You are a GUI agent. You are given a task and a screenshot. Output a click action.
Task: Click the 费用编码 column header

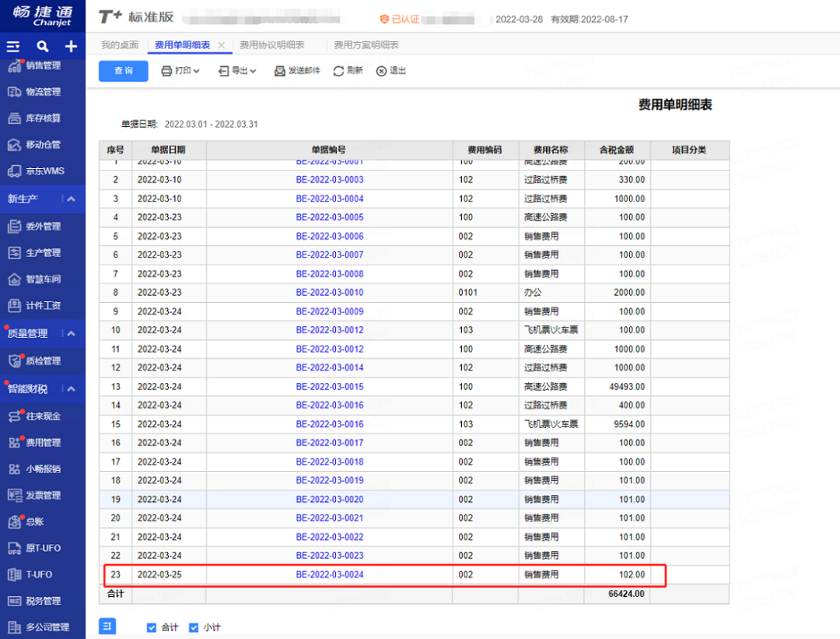pyautogui.click(x=485, y=150)
